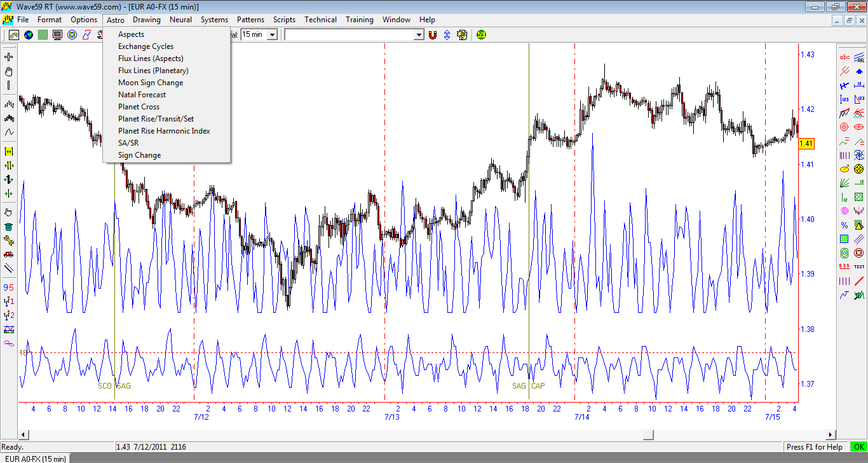
Task: Select the percent retracement tool
Action: pos(844,225)
